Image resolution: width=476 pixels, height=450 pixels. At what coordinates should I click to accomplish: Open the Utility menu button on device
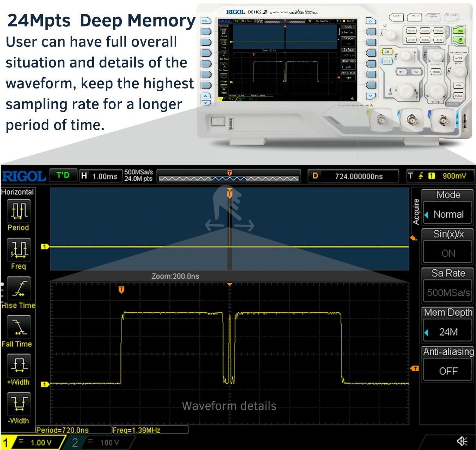point(439,40)
